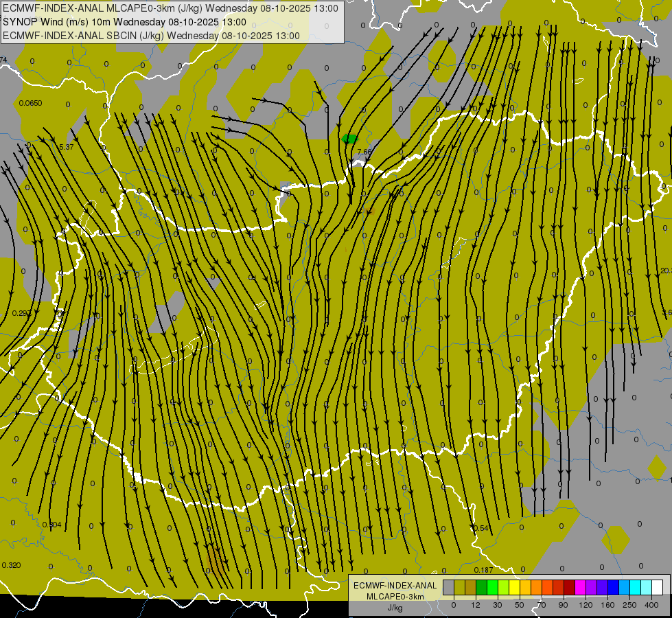
Task: Click the legend tick label 400
Action: 651,605
